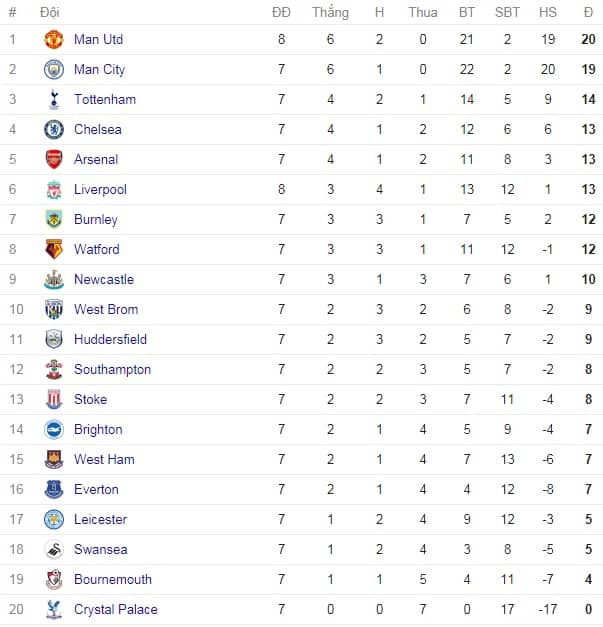This screenshot has width=603, height=627.
Task: Click the Everton club crest
Action: coord(54,489)
